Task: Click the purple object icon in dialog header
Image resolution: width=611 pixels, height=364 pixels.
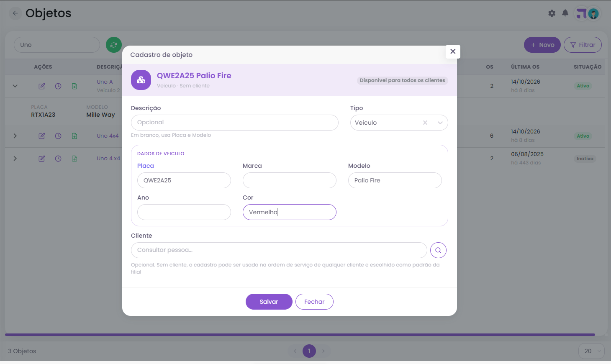Action: click(x=141, y=80)
